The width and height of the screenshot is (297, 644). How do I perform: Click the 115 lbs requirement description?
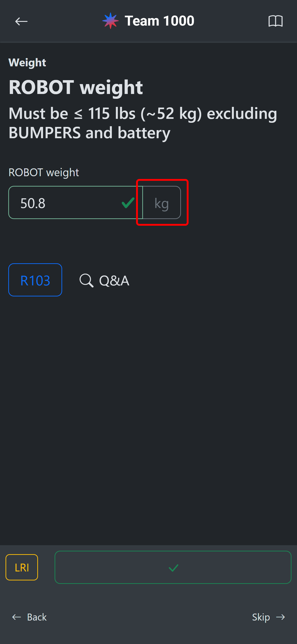[x=143, y=123]
